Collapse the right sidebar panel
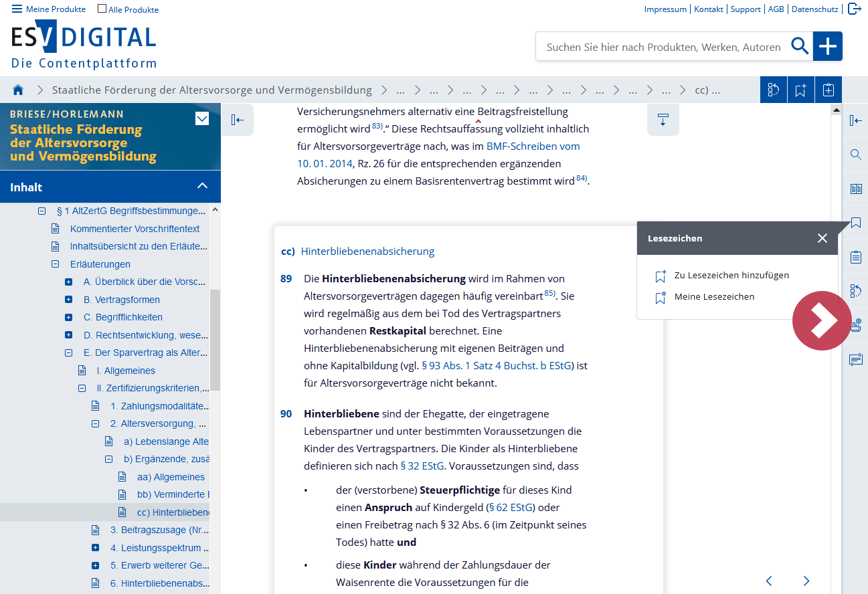868x594 pixels. point(855,120)
